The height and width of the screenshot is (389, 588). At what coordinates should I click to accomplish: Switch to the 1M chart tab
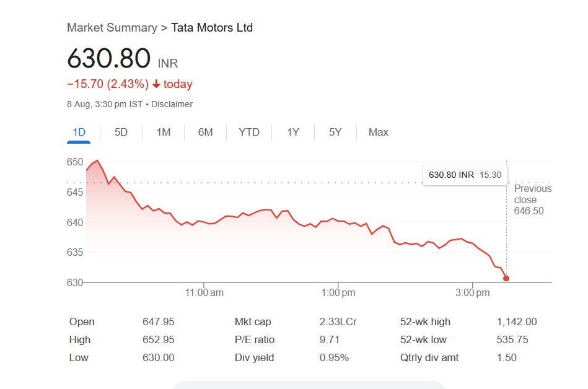pos(164,132)
